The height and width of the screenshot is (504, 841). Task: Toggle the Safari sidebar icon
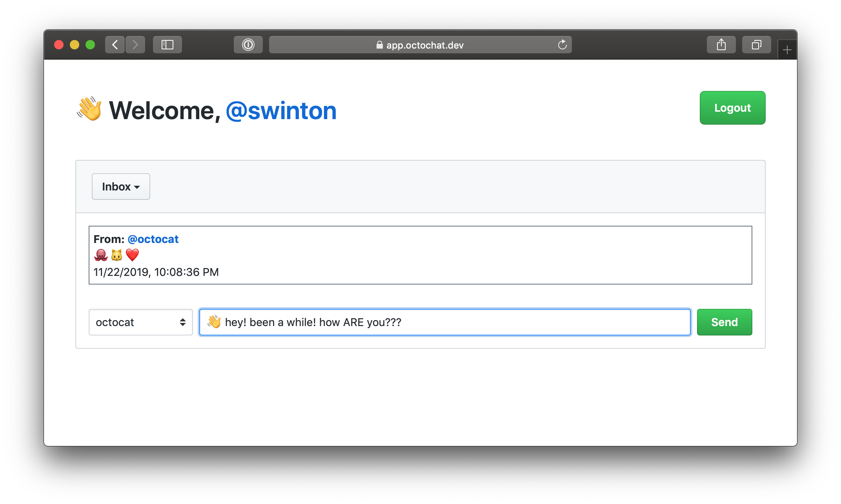pos(167,45)
